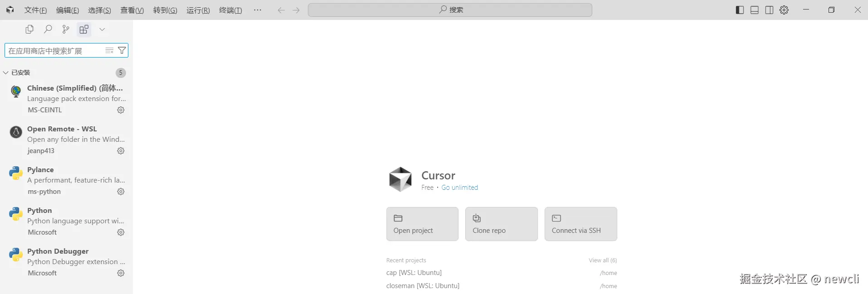Image resolution: width=868 pixels, height=294 pixels.
Task: Select the Python language support extension
Action: pos(67,221)
